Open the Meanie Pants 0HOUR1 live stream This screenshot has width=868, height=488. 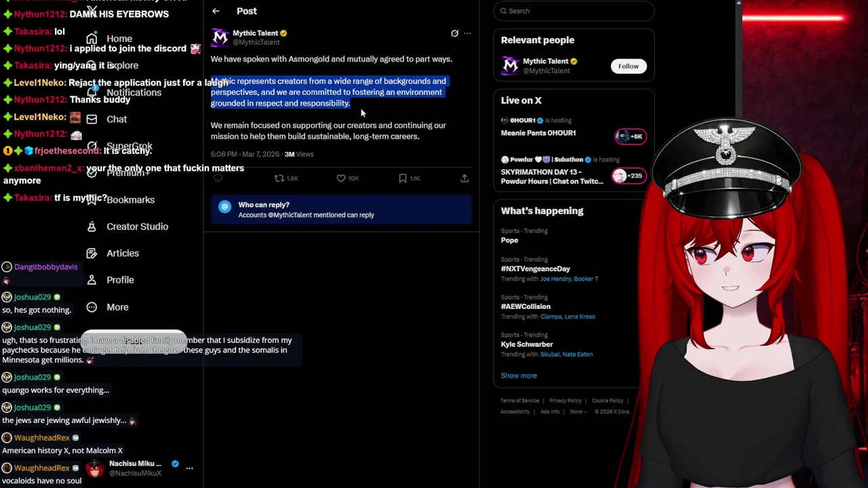(x=538, y=133)
